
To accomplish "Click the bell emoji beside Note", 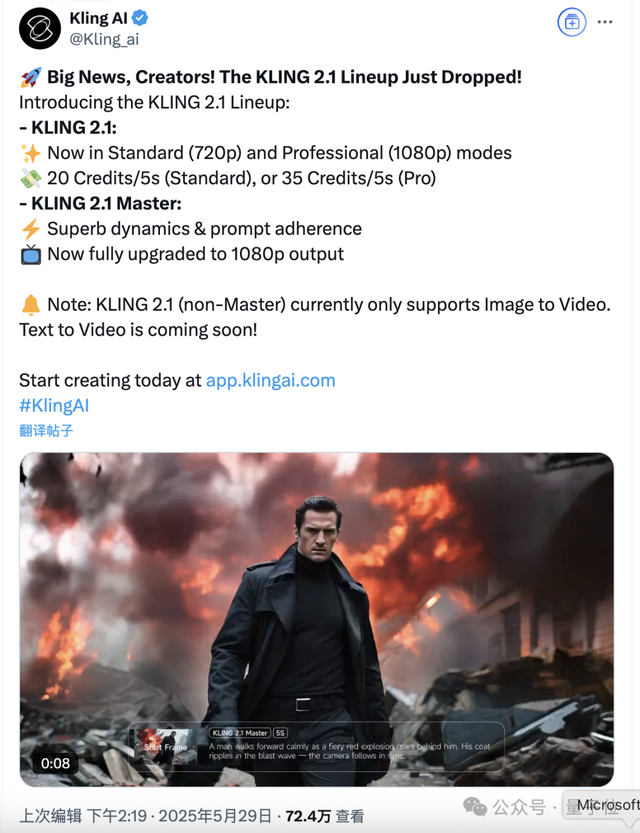I will [x=30, y=304].
